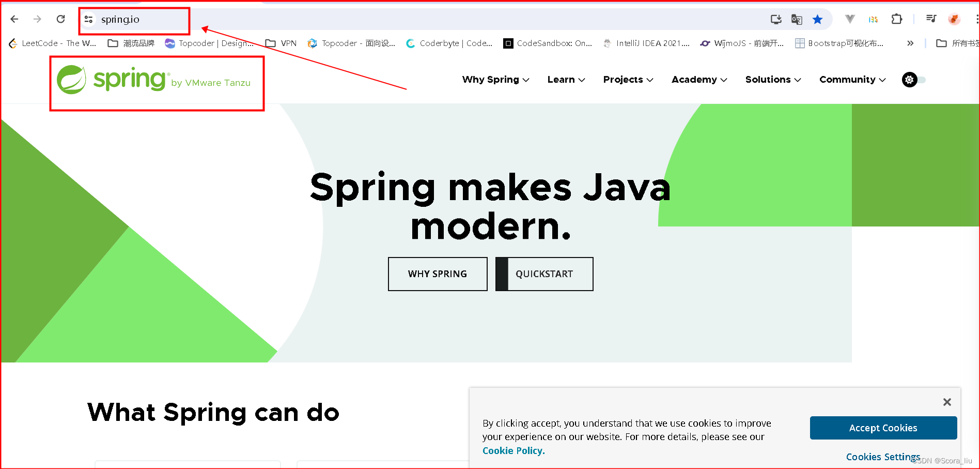Reload the spring.io page
Image resolution: width=980 pixels, height=469 pixels.
click(x=60, y=19)
